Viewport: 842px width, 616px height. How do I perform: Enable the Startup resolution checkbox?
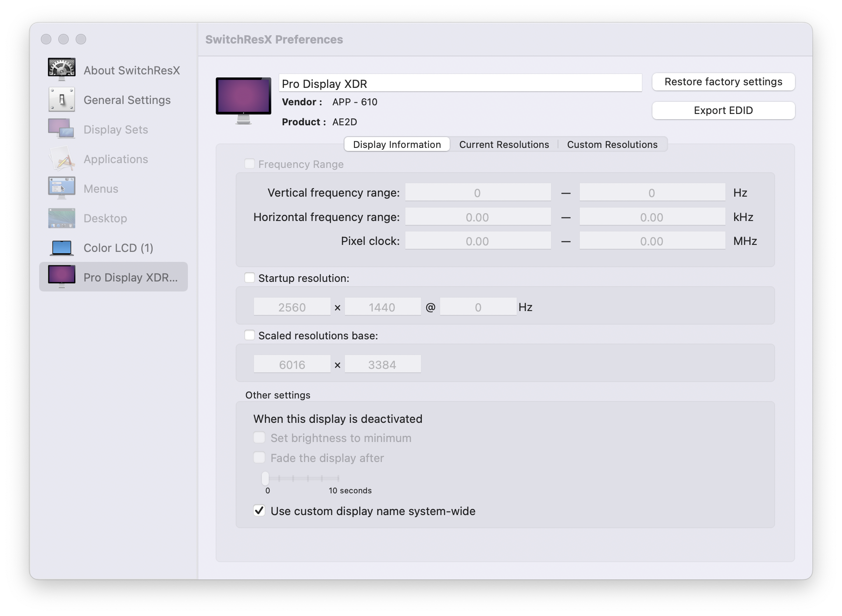pyautogui.click(x=250, y=278)
